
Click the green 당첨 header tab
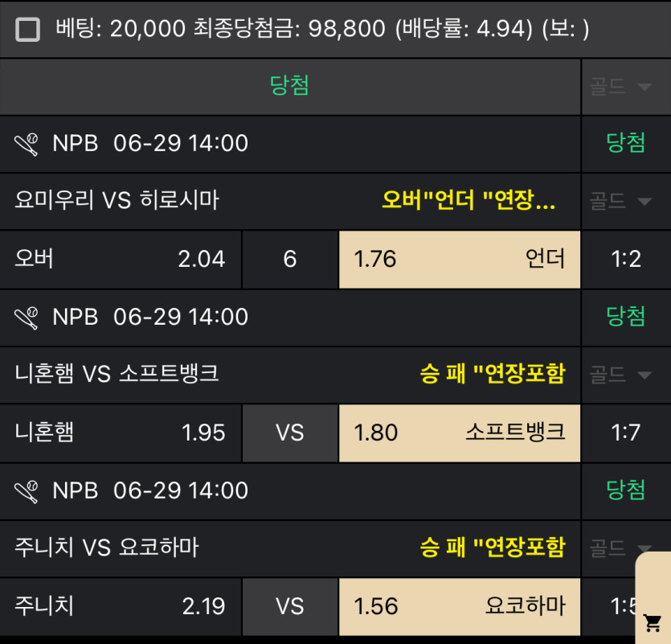[290, 86]
